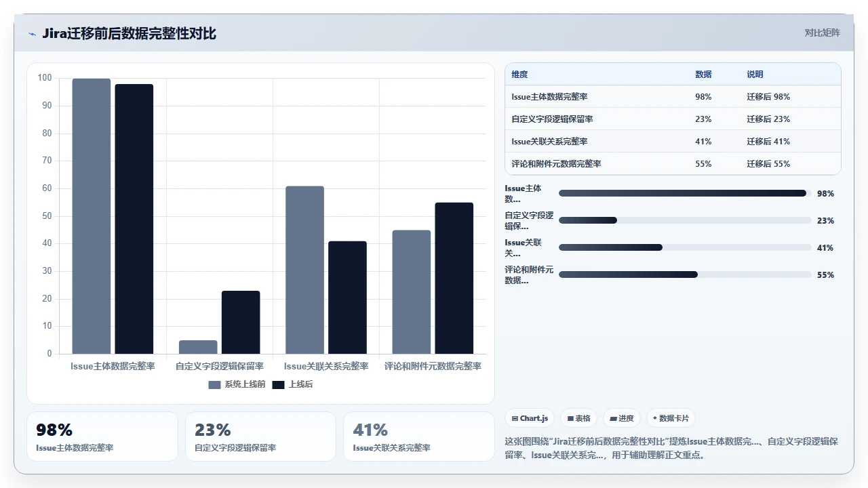Click the description paragraph starting 这张图围绕

coord(671,448)
